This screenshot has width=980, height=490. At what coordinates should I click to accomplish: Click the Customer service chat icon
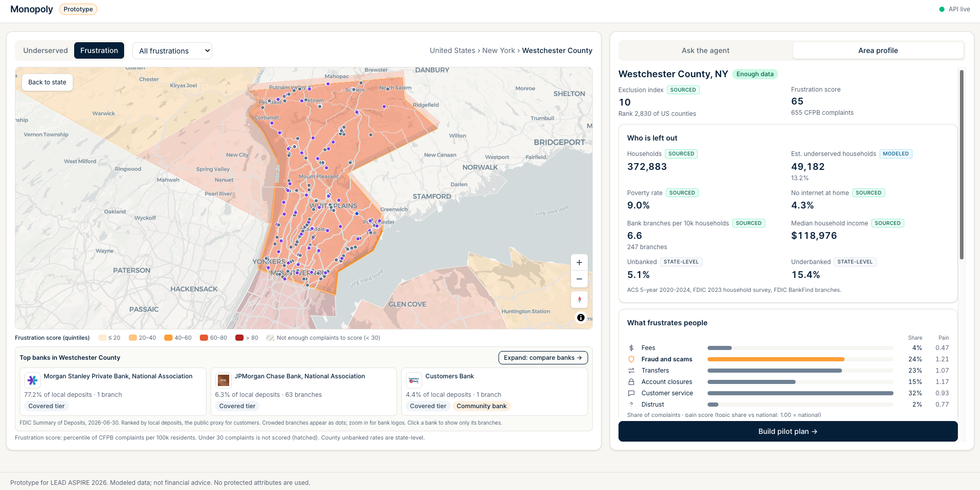point(631,393)
